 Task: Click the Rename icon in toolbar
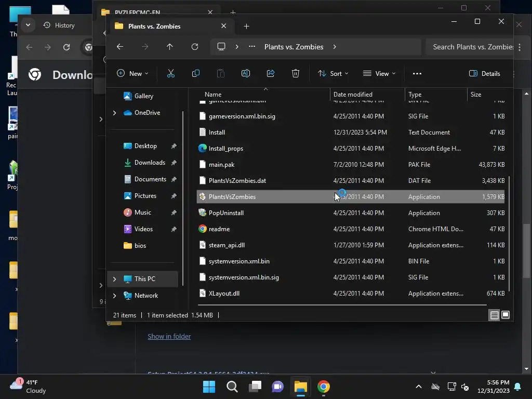pos(246,73)
